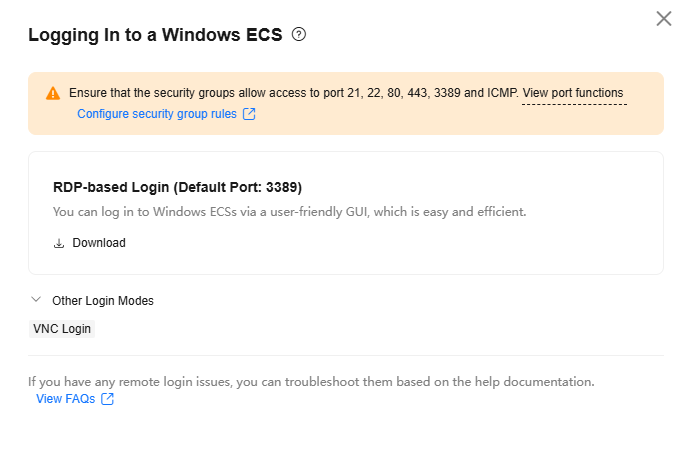Click external-link icon after Configure security group rules
Viewport: 689px width, 461px height.
[x=249, y=114]
